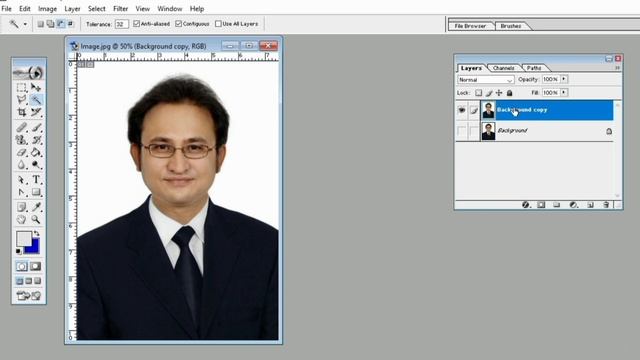Select the Type tool

point(36,180)
